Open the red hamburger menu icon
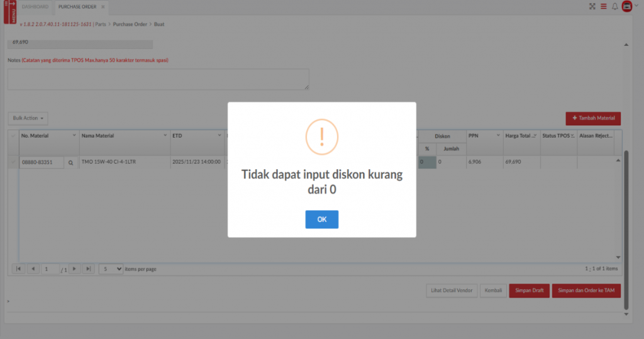This screenshot has height=339, width=644. [x=603, y=6]
